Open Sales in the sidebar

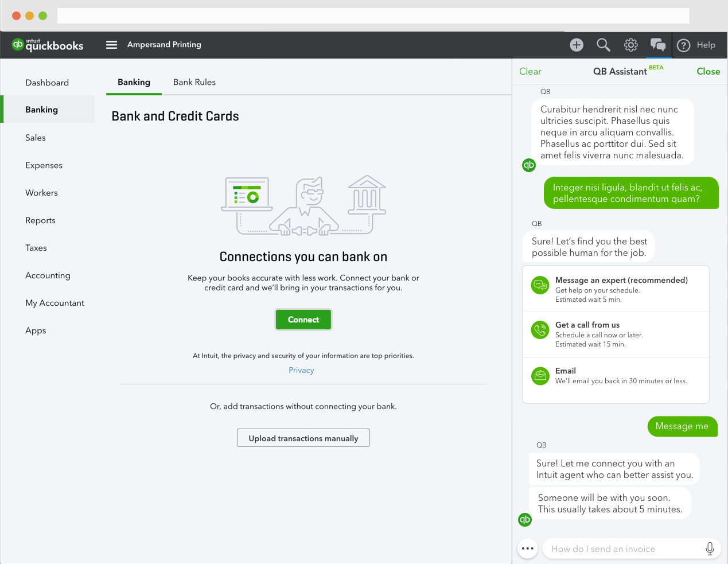point(36,138)
